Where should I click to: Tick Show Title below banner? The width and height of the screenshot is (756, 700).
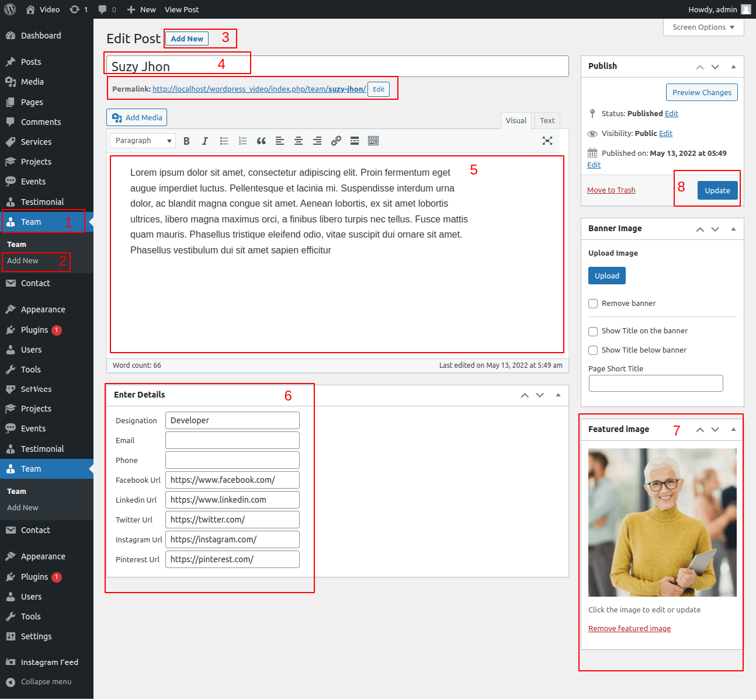tap(593, 350)
